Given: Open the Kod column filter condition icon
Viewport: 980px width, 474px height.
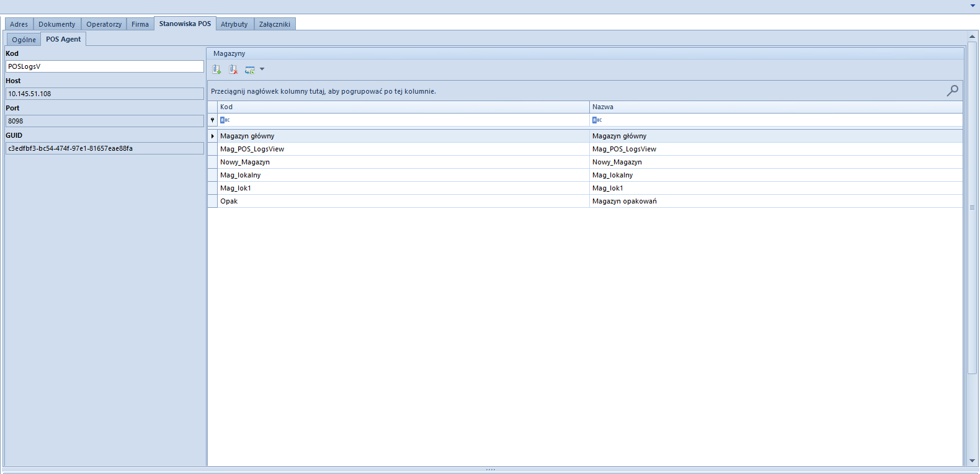Looking at the screenshot, I should pos(225,120).
